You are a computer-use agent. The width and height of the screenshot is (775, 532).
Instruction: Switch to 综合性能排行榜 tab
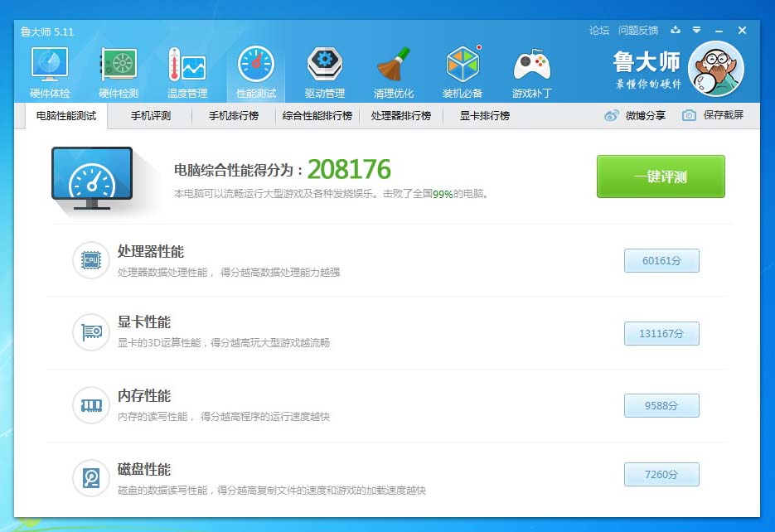(x=317, y=116)
